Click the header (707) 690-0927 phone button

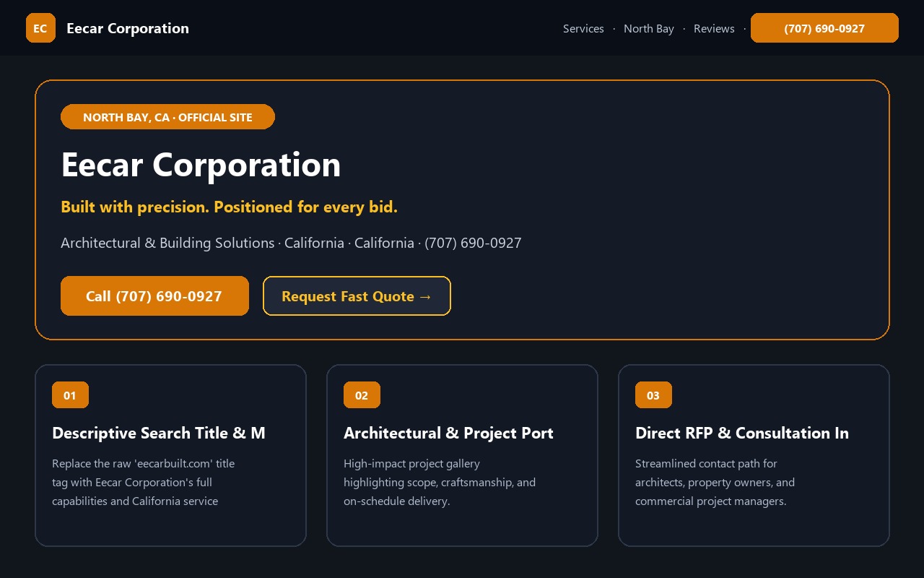[824, 28]
